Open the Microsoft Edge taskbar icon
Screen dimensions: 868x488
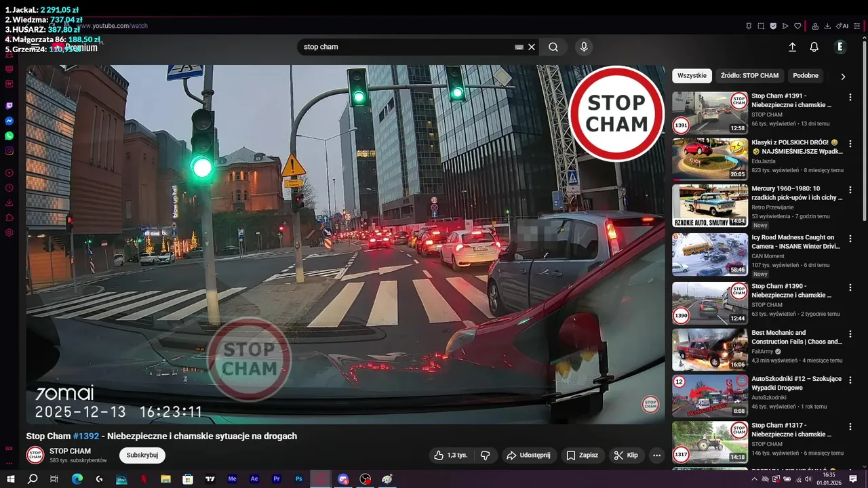tap(77, 479)
